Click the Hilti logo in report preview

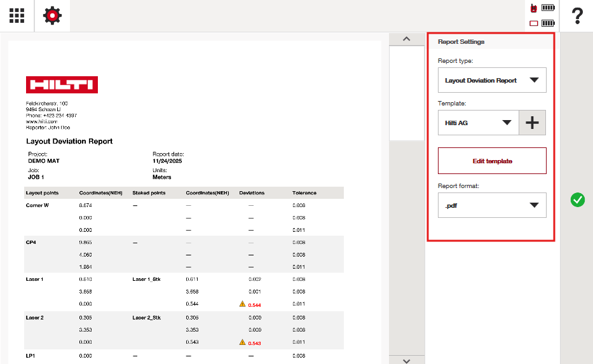[62, 85]
